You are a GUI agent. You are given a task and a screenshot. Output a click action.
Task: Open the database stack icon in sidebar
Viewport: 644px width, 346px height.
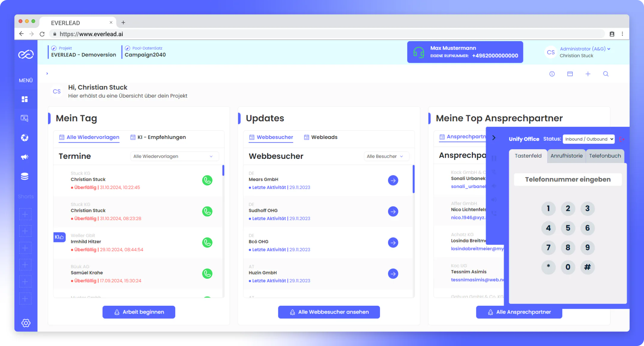click(25, 176)
